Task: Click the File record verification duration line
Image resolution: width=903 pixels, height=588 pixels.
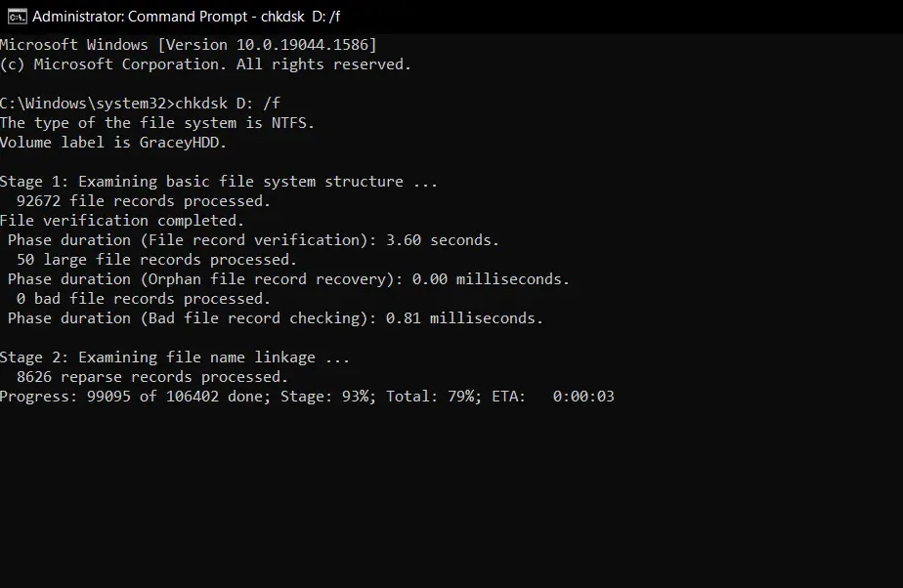Action: tap(253, 240)
